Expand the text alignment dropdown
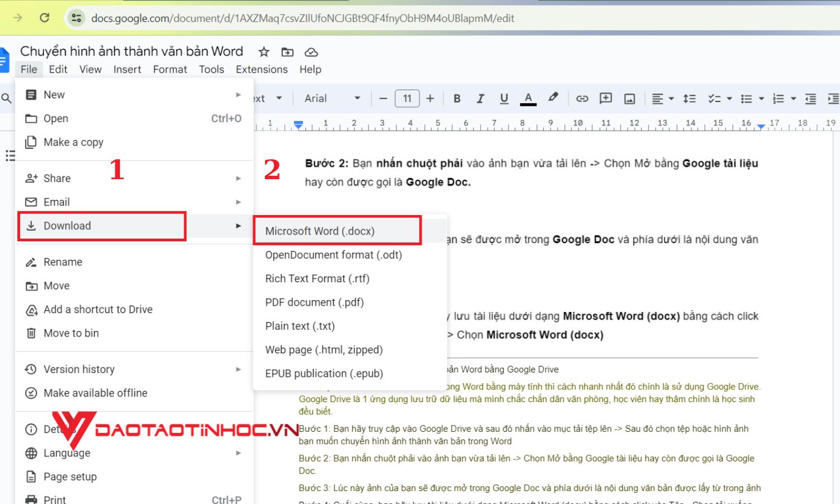This screenshot has height=504, width=840. click(x=663, y=99)
